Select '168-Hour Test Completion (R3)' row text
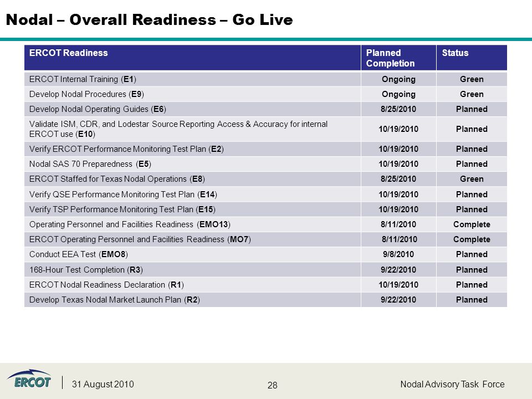The image size is (532, 399). [86, 270]
